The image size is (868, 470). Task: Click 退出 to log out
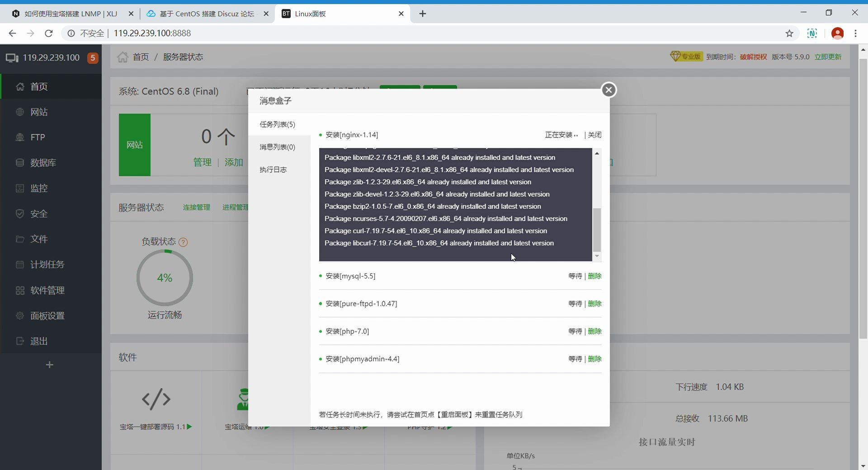point(51,341)
